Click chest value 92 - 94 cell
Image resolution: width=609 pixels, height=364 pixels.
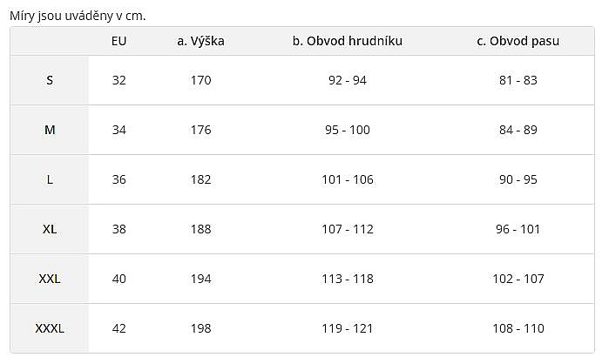click(x=348, y=80)
